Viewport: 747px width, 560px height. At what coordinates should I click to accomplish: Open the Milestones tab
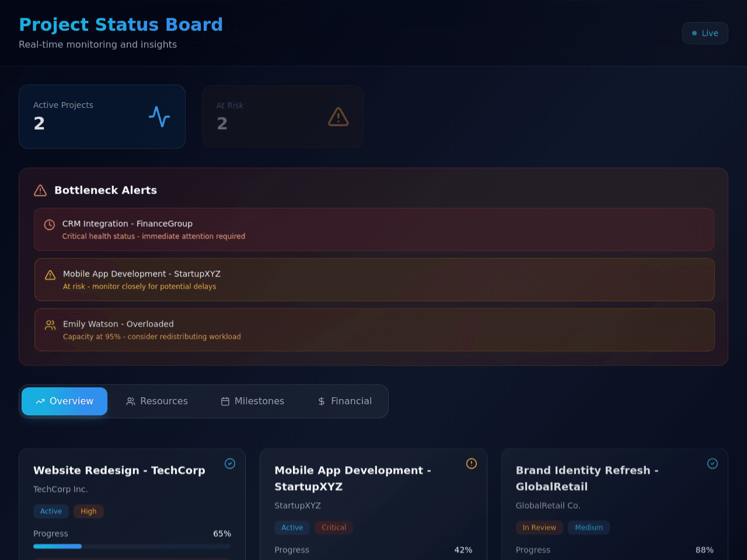tap(253, 401)
